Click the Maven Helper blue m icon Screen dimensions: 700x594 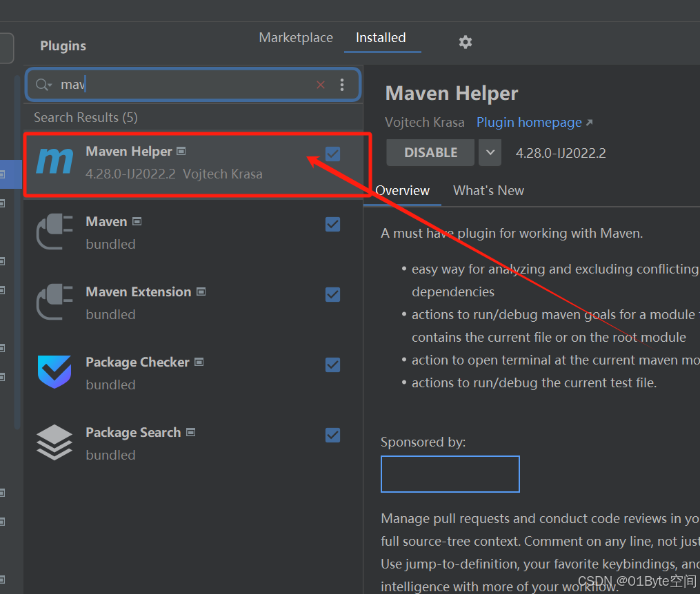[x=54, y=161]
